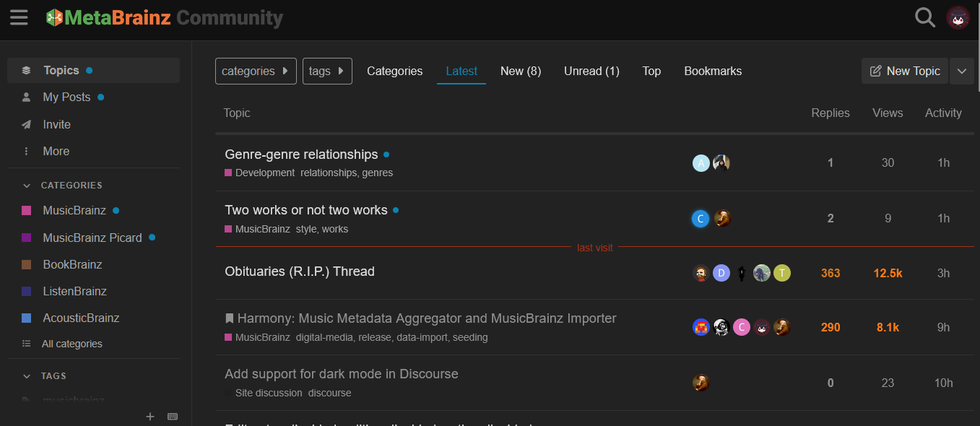This screenshot has height=426, width=980.
Task: Click the My Posts person icon
Action: point(27,97)
